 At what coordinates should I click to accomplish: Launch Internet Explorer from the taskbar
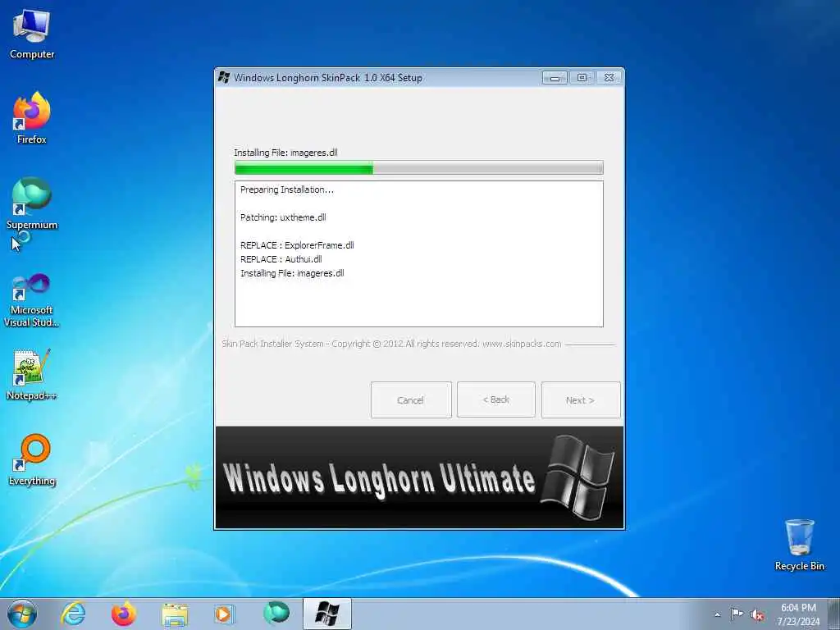(73, 614)
